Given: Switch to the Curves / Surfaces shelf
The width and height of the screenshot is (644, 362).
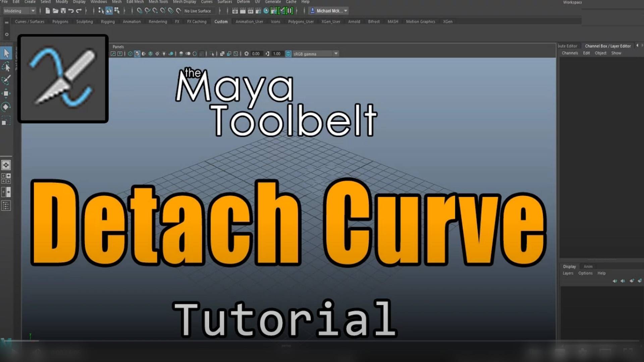Looking at the screenshot, I should pos(30,21).
